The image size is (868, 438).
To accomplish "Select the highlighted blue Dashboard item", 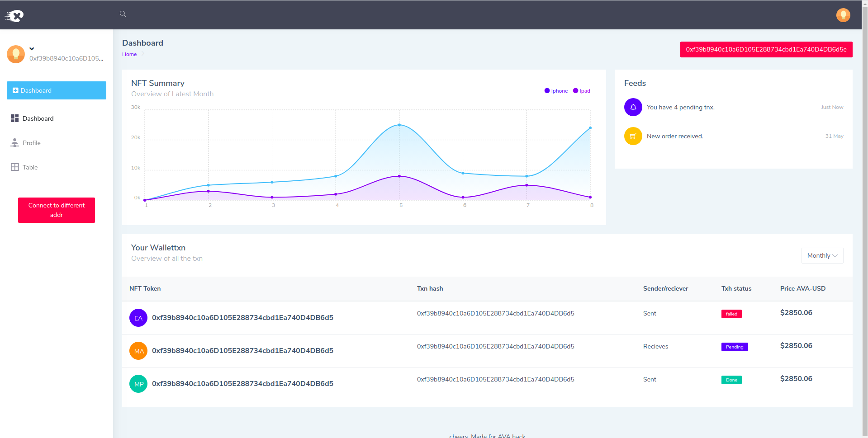I will [x=57, y=90].
